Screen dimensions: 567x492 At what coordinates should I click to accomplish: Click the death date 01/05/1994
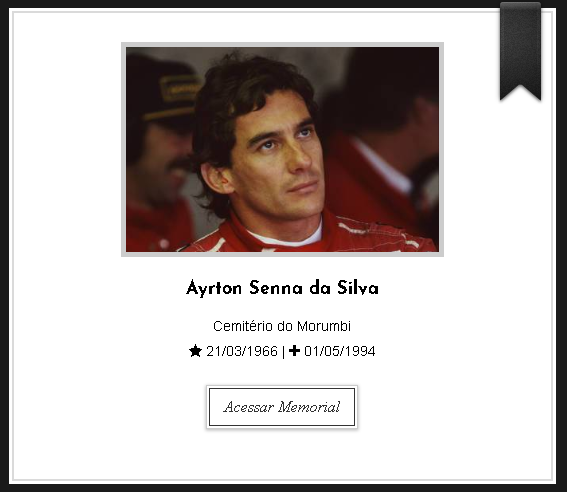340,351
